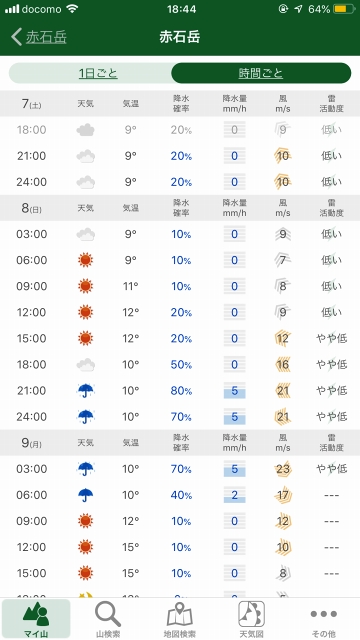
Task: Tap the back chevron arrow
Action: tap(16, 37)
